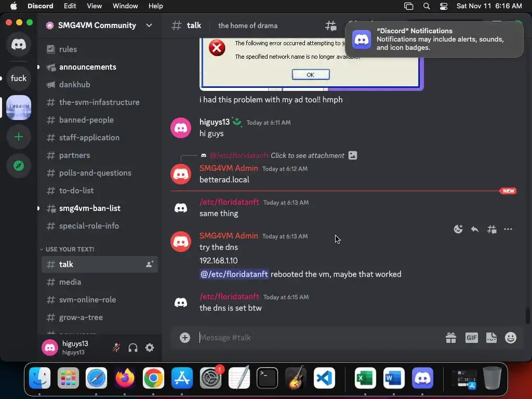Viewport: 532px width, 399px height.
Task: Open the media channel
Action: 100,282
